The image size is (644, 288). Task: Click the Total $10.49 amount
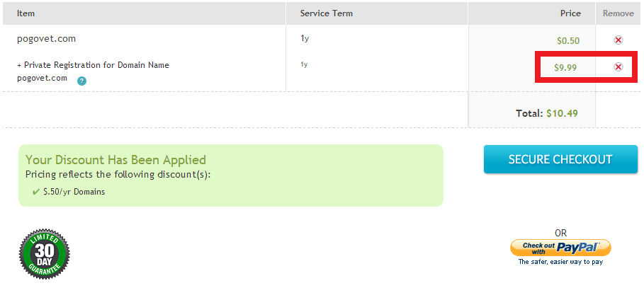[563, 113]
